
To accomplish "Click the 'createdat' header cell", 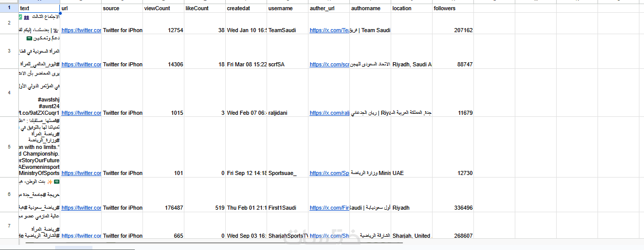I will pyautogui.click(x=246, y=8).
